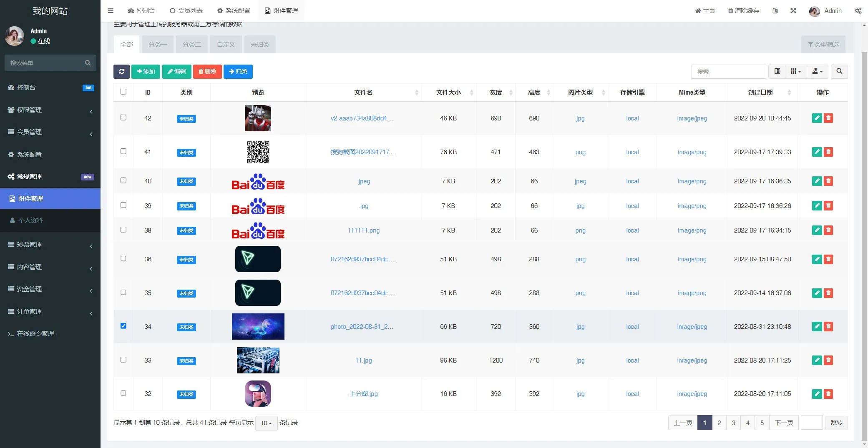Click the table search input field
This screenshot has height=448, width=868.
click(728, 72)
